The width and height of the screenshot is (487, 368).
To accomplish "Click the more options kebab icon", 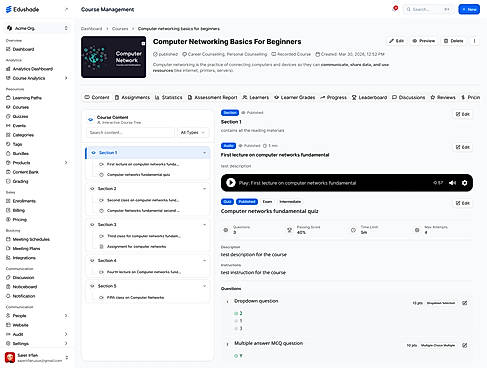I will click(x=474, y=41).
